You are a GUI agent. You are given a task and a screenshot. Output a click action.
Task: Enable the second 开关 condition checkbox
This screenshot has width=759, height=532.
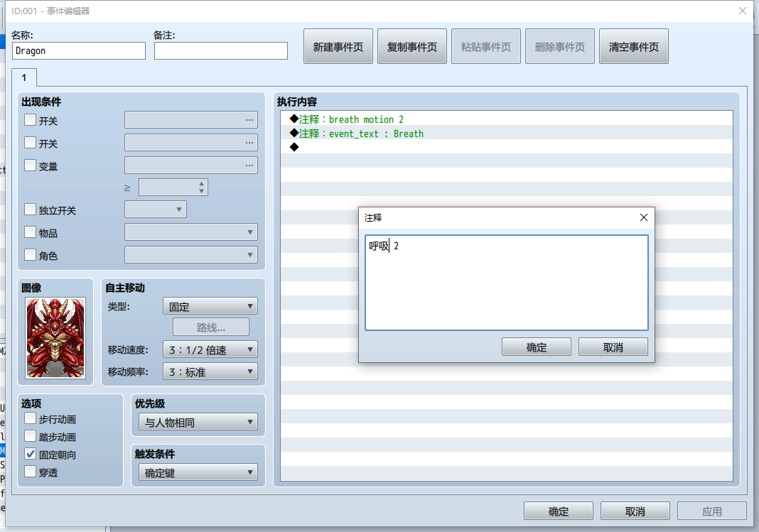[x=30, y=142]
